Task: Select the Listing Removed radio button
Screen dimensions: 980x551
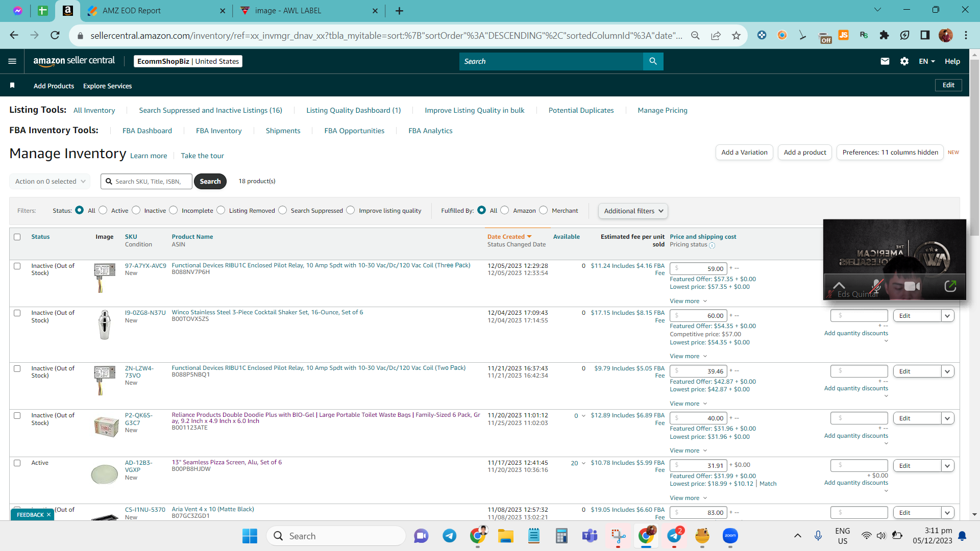Action: 221,210
